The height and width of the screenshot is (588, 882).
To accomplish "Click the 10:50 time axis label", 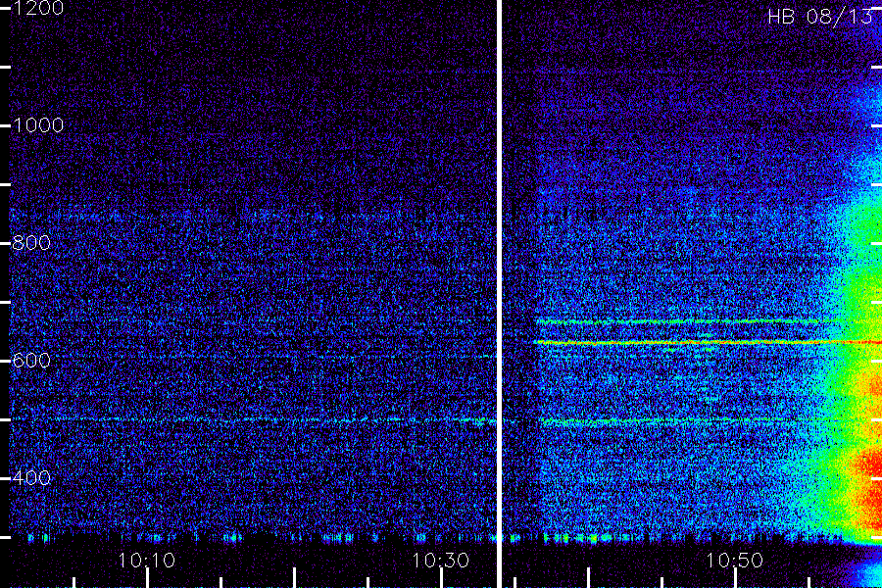I will pyautogui.click(x=735, y=560).
